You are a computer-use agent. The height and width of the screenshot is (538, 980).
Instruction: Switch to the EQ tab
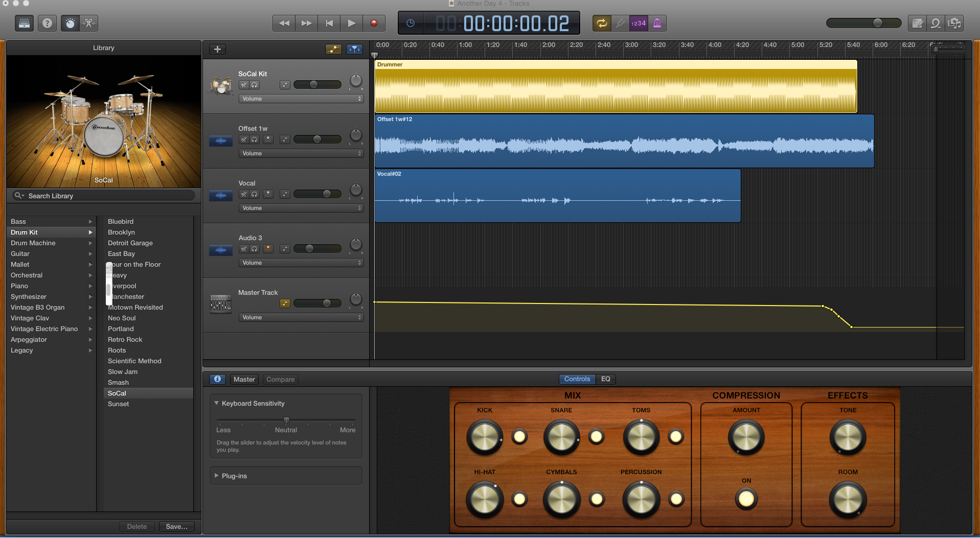point(605,379)
